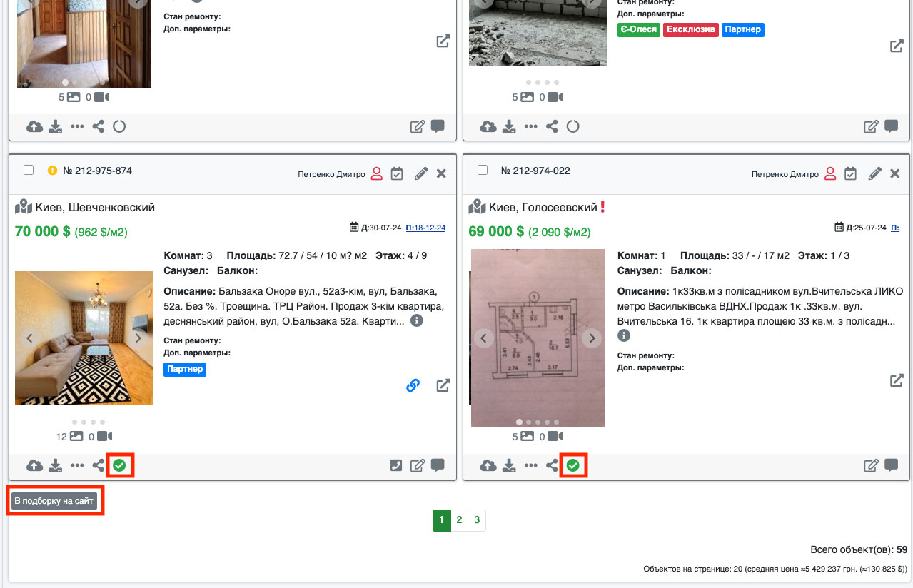Click the user icon on listing 212-974-022

830,173
